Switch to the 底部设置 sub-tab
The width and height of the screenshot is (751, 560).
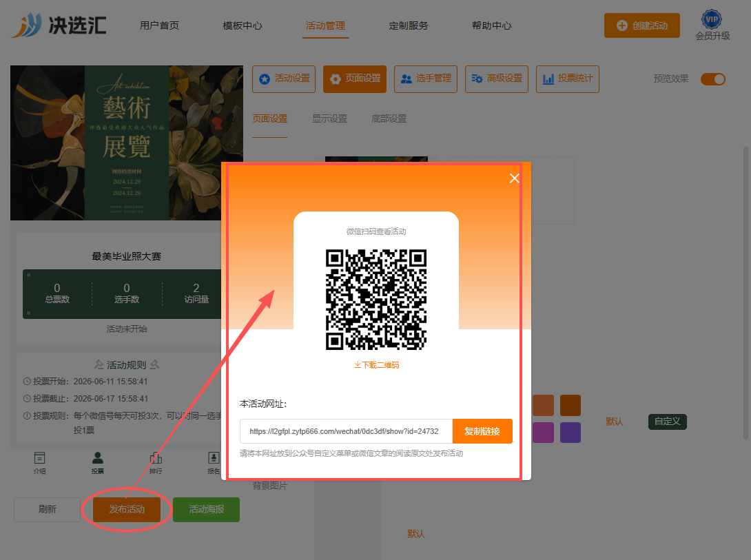(x=389, y=118)
